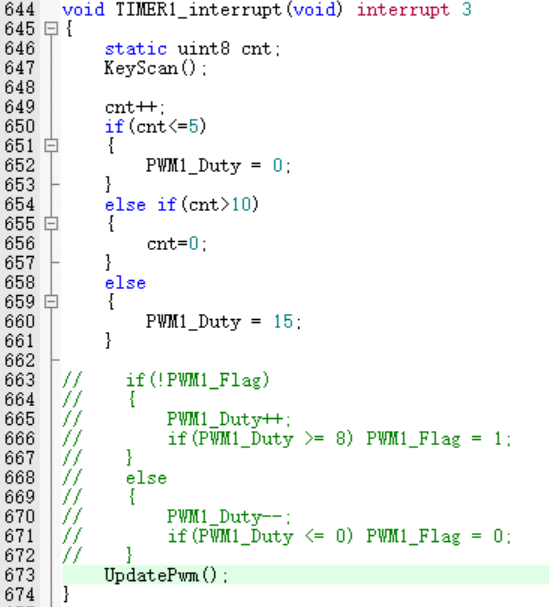549x607 pixels.
Task: Click the commented if(!PWM1_Flag) line
Action: (x=197, y=380)
